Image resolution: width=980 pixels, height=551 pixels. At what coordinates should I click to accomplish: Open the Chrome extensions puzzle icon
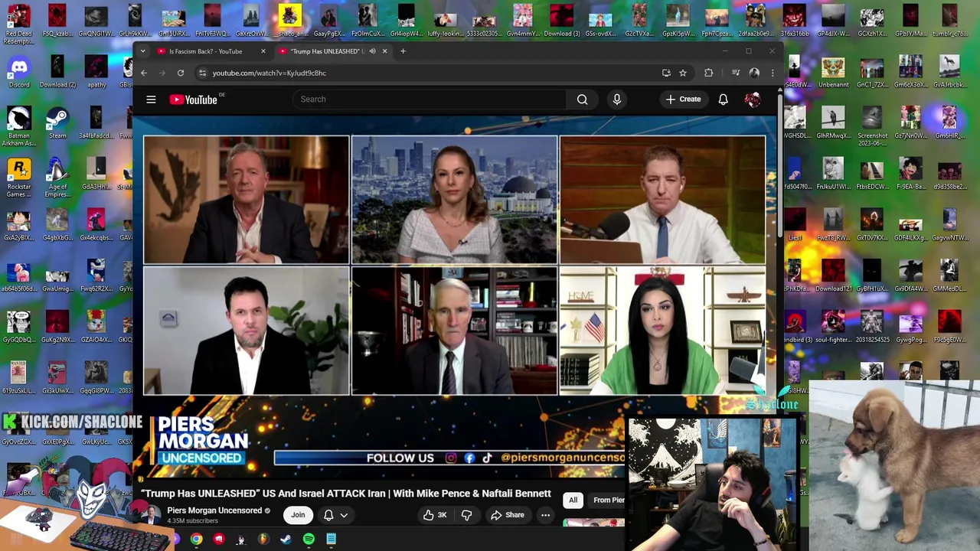[708, 73]
